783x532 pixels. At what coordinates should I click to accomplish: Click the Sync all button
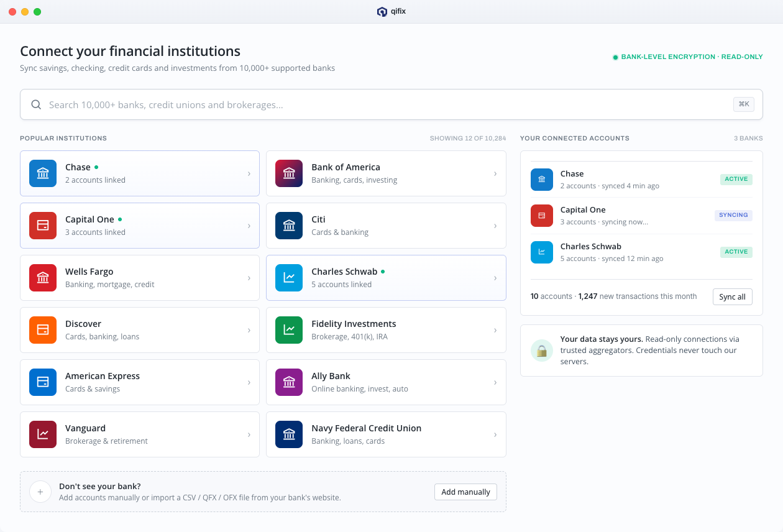click(x=732, y=296)
